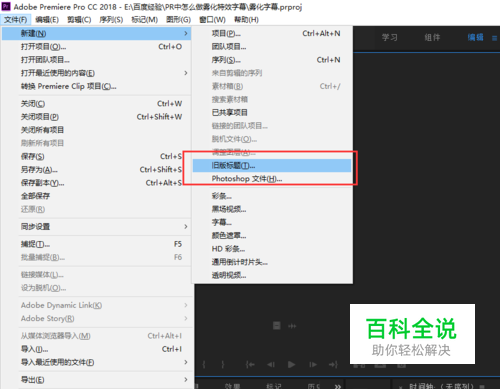Switch to the 编辑 workspace tab

pyautogui.click(x=475, y=37)
